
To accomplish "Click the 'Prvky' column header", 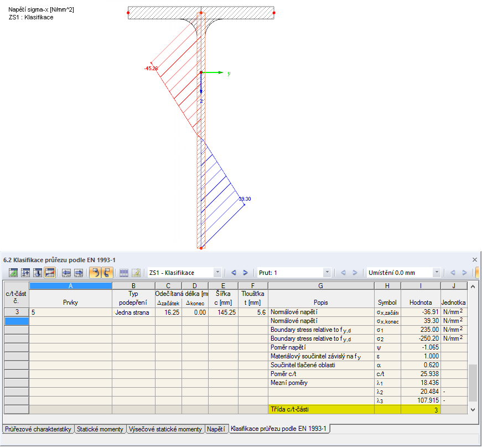I will point(70,303).
